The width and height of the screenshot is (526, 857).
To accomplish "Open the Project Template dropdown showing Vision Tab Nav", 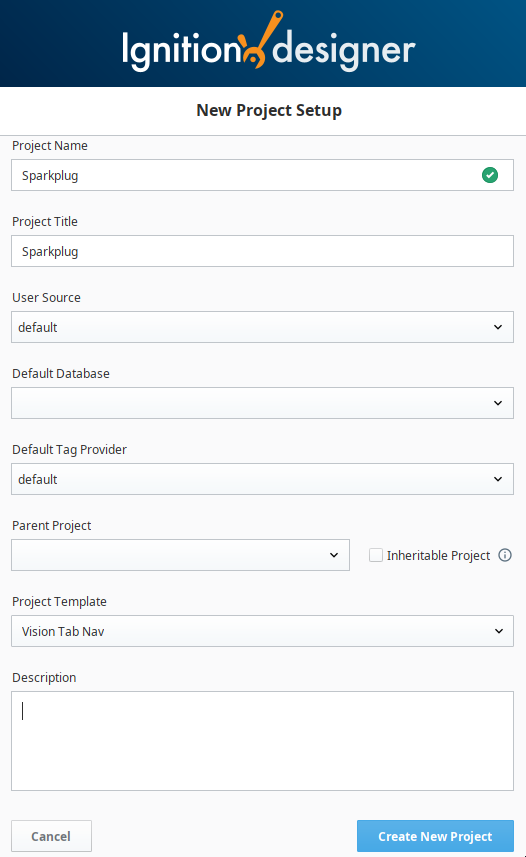I will 262,631.
